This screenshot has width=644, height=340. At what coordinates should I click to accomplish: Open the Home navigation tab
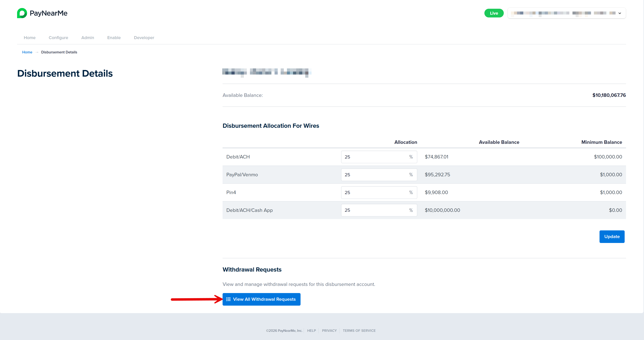(x=29, y=38)
